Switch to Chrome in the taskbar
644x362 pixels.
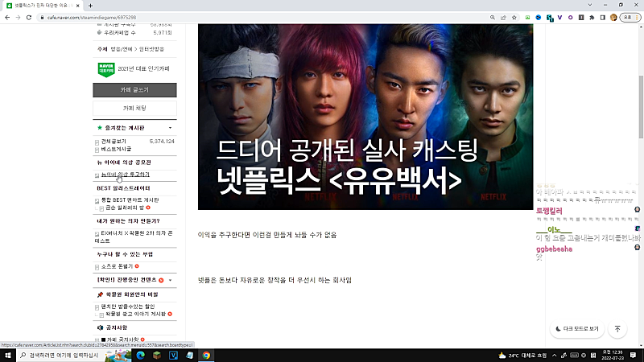coord(206,356)
